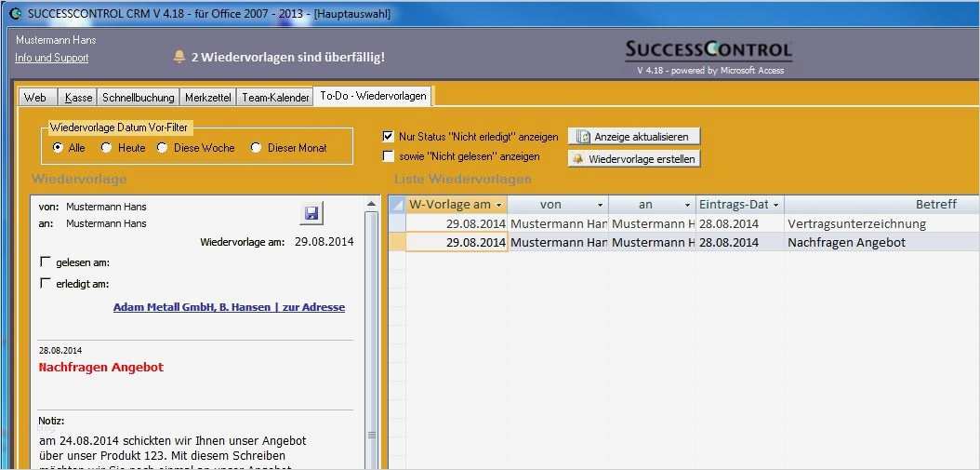The width and height of the screenshot is (980, 470).
Task: Click into the Notiz text area
Action: coord(195,450)
